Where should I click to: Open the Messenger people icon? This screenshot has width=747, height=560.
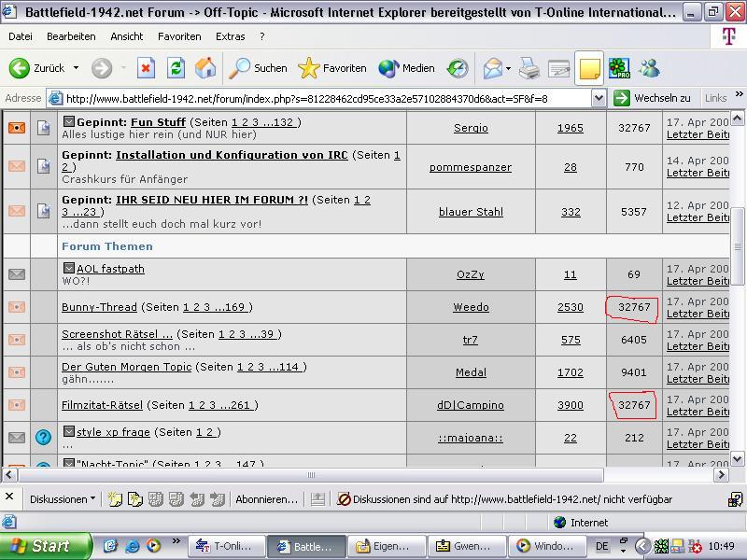coord(649,68)
